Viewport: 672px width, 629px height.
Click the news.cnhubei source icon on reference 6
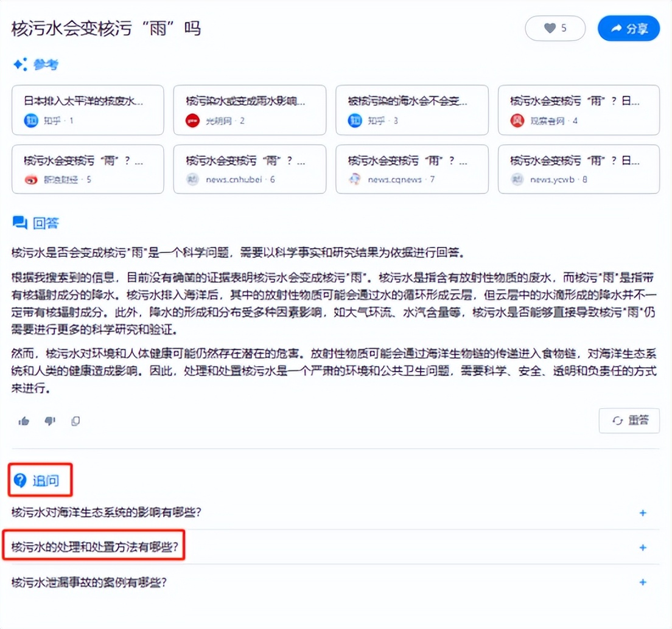192,179
